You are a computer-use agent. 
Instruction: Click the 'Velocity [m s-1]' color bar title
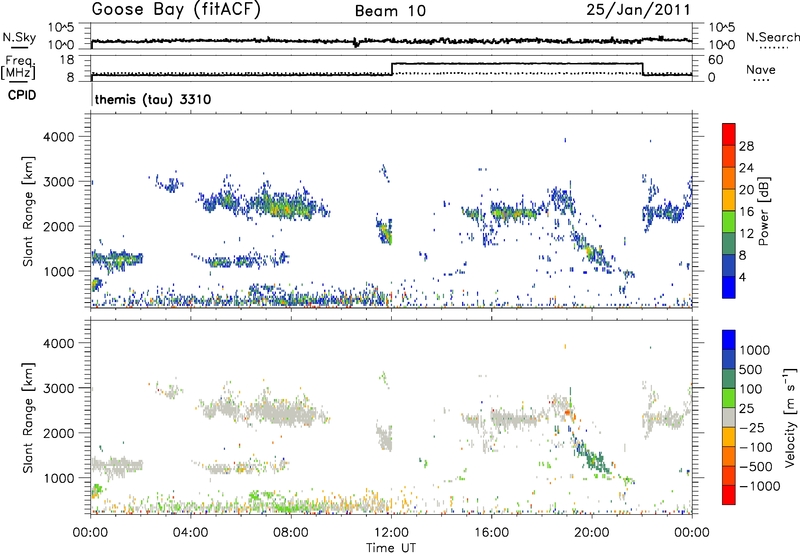pyautogui.click(x=790, y=417)
